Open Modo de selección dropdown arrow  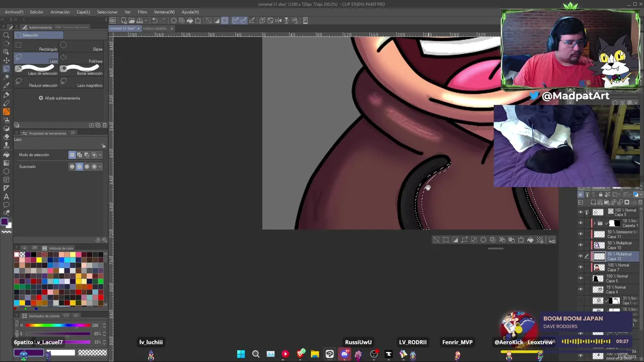point(100,155)
